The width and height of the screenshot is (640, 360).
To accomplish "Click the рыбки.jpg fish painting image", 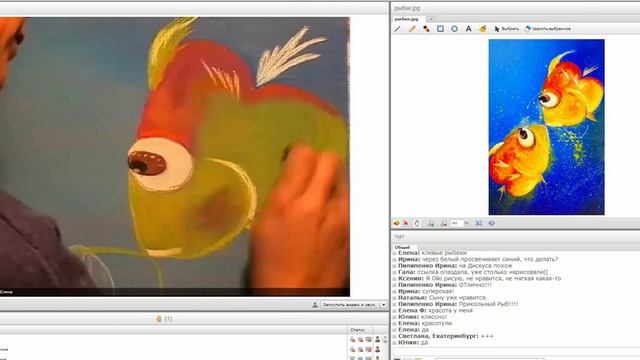I will [546, 127].
